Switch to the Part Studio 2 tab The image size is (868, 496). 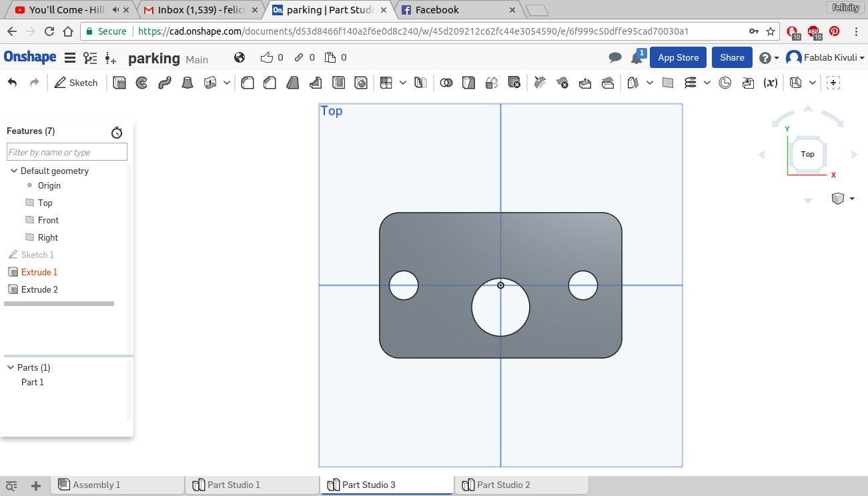click(503, 485)
